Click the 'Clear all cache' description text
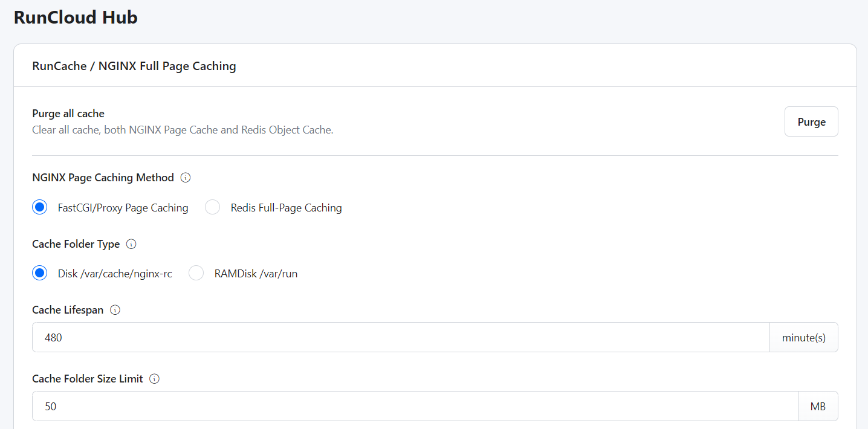Screen dimensions: 868x429 pyautogui.click(x=183, y=130)
